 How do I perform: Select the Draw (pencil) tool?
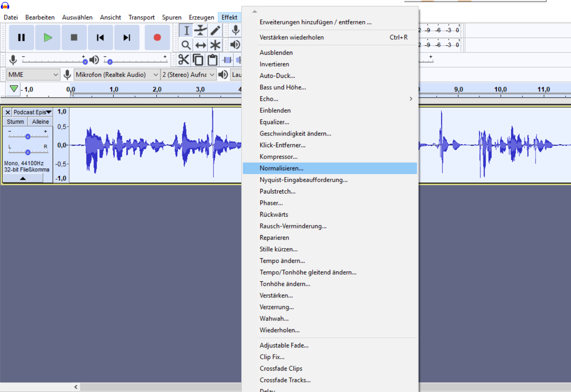point(215,30)
